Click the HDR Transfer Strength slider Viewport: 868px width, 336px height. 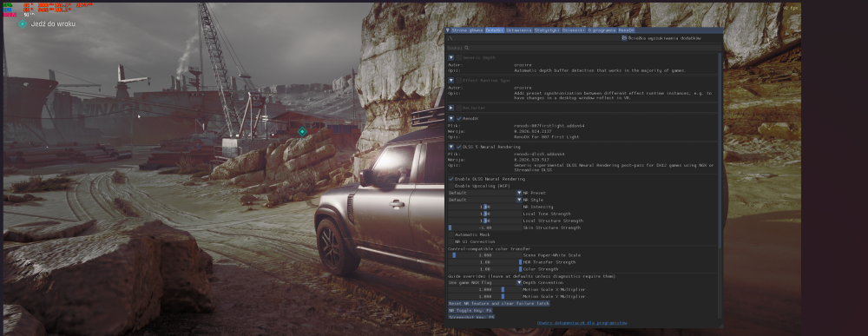pos(485,262)
